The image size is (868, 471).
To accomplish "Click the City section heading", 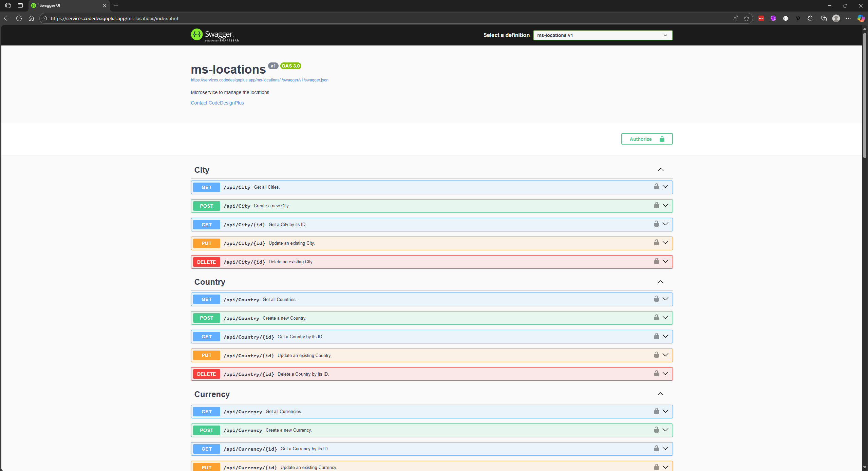I will 202,170.
